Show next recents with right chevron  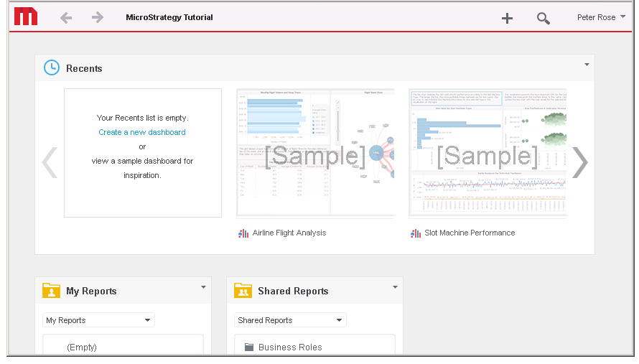579,163
